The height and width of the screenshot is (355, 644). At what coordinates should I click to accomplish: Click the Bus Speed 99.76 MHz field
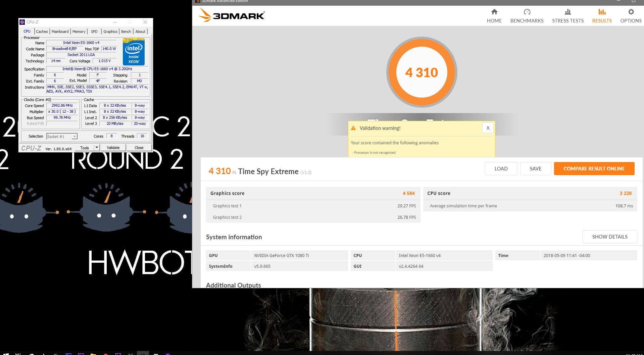62,117
